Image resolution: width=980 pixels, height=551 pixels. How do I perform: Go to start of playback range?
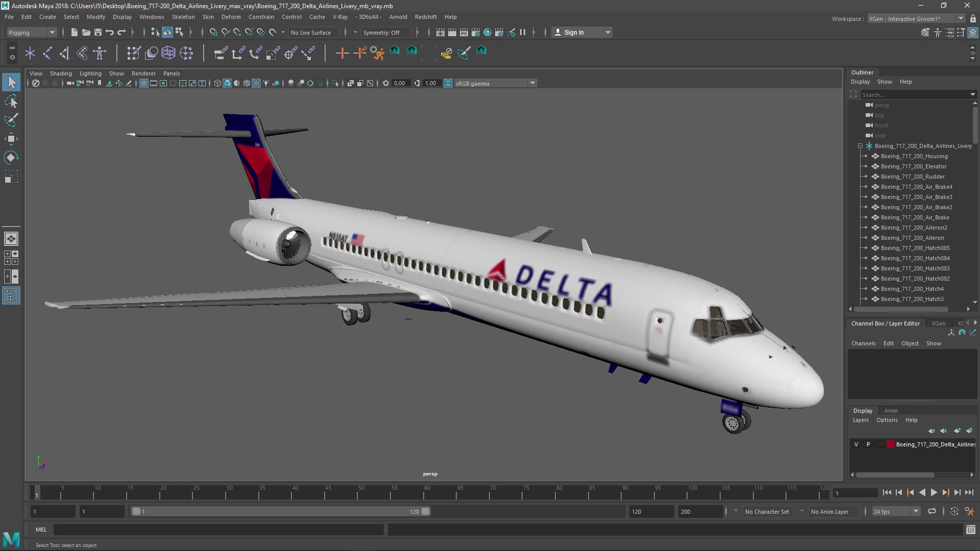tap(887, 492)
